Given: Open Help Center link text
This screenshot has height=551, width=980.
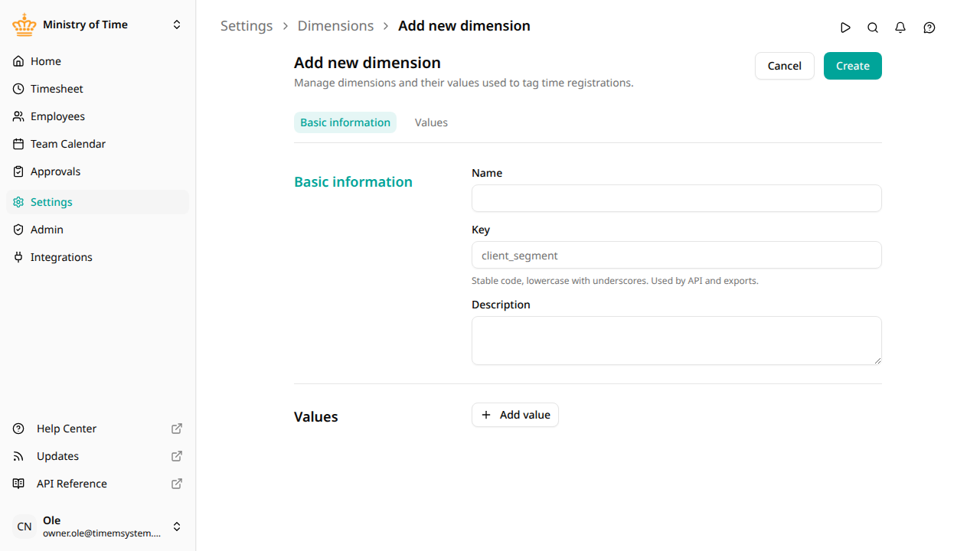Looking at the screenshot, I should [x=67, y=429].
